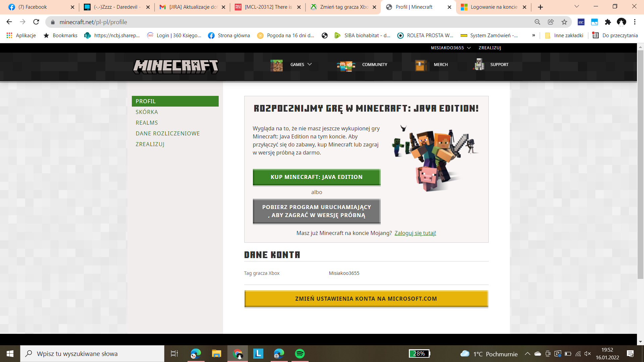Show hidden bookmarks overflow chevron
This screenshot has height=362, width=644.
pos(533,36)
